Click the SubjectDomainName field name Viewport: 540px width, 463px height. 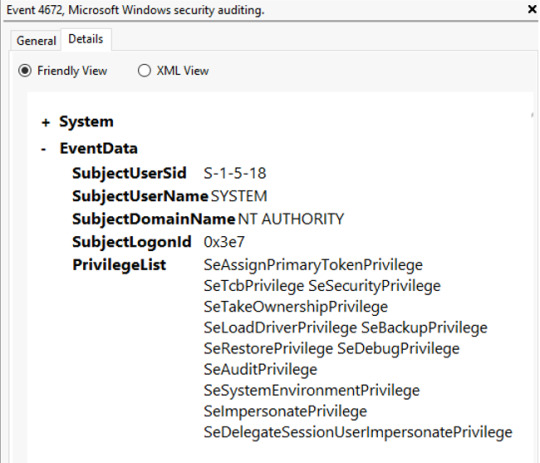(154, 219)
